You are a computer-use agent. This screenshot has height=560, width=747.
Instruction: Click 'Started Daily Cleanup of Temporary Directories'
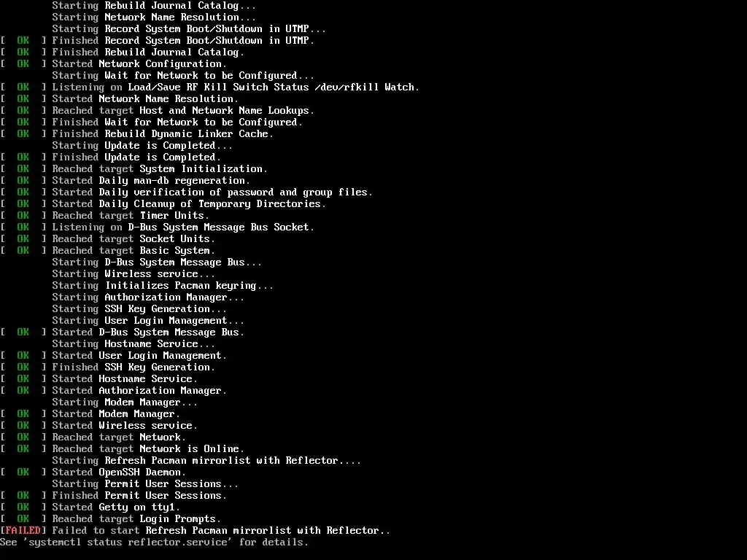pyautogui.click(x=189, y=204)
